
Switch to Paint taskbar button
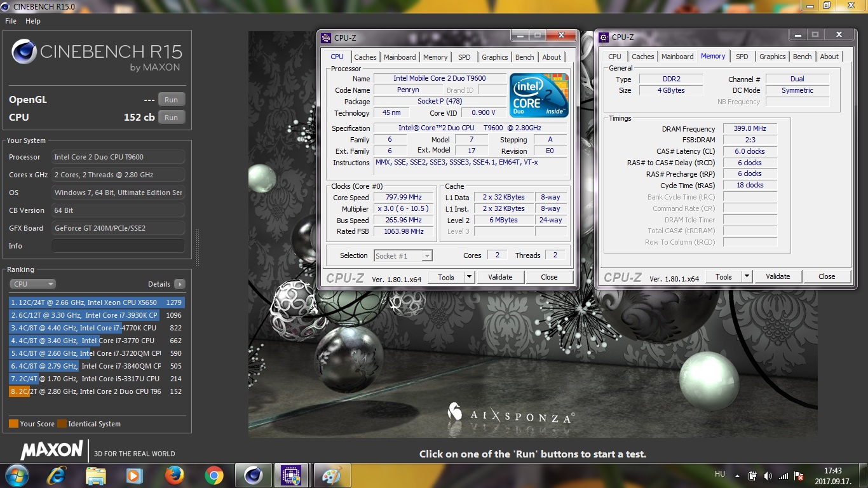(332, 475)
